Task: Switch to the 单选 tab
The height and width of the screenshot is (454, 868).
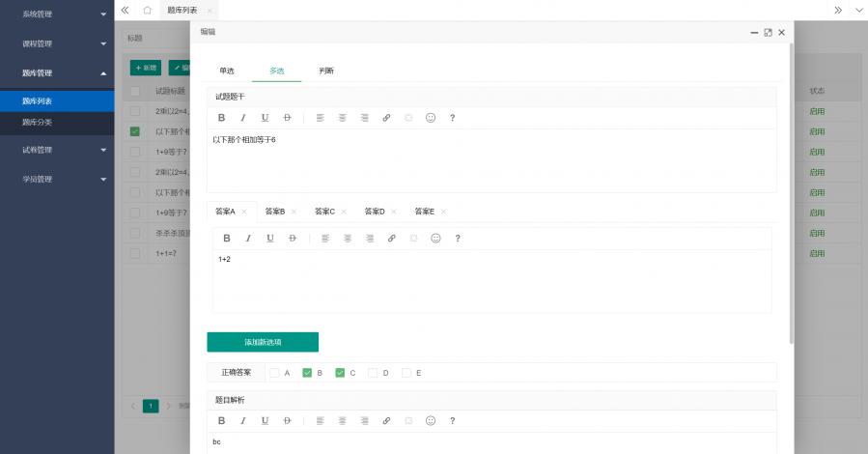Action: [227, 71]
